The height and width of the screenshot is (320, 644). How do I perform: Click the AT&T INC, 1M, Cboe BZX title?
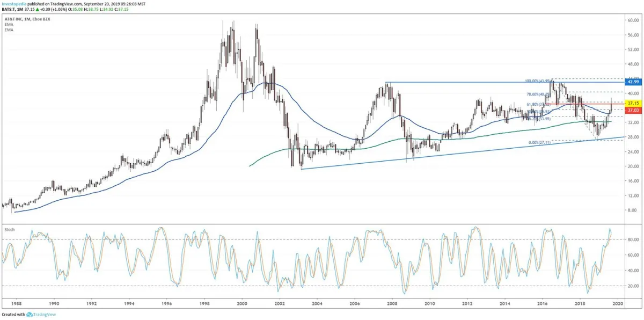tap(28, 20)
